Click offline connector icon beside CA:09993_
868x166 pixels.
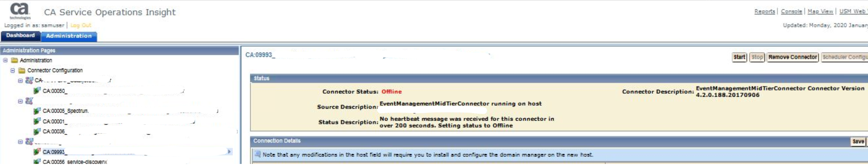[37, 152]
